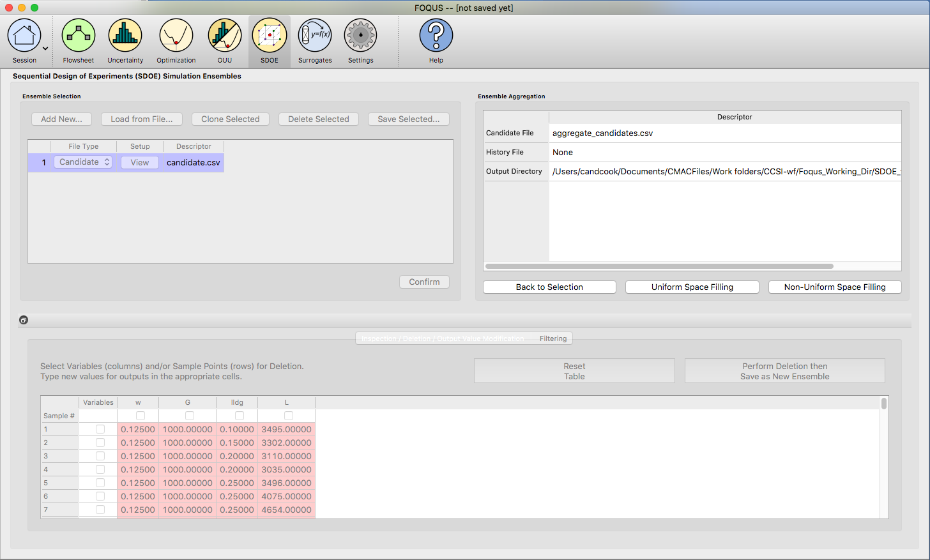Open Help question mark icon

coord(436,36)
